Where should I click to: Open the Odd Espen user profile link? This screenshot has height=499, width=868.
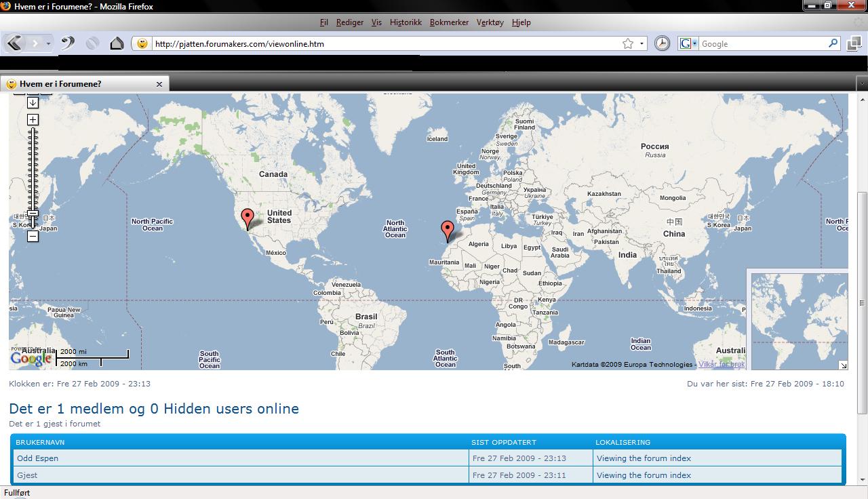[x=37, y=458]
